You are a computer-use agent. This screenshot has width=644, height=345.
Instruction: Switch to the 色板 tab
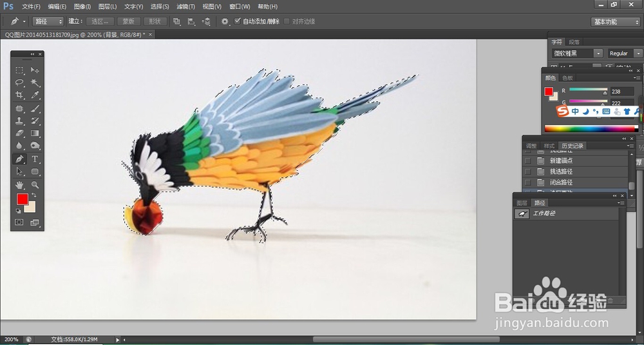[x=567, y=78]
